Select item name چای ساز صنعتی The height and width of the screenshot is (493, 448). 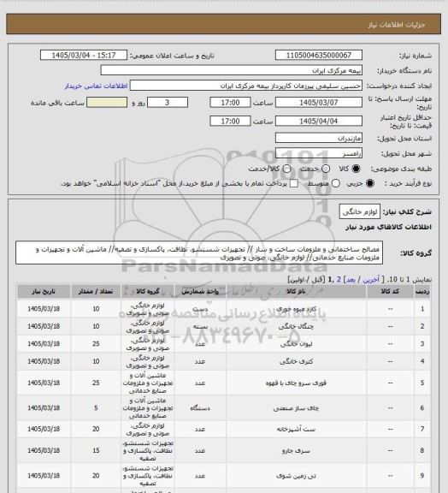tap(296, 408)
